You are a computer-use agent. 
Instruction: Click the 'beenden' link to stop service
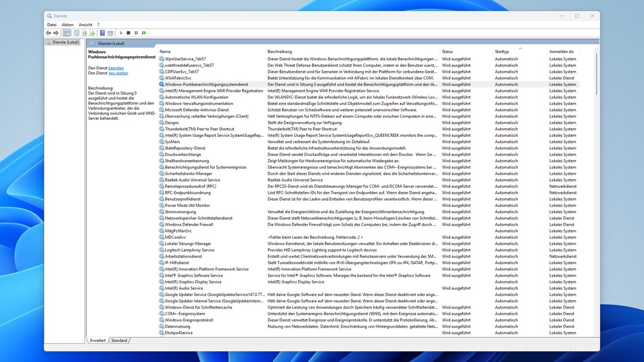click(x=116, y=68)
